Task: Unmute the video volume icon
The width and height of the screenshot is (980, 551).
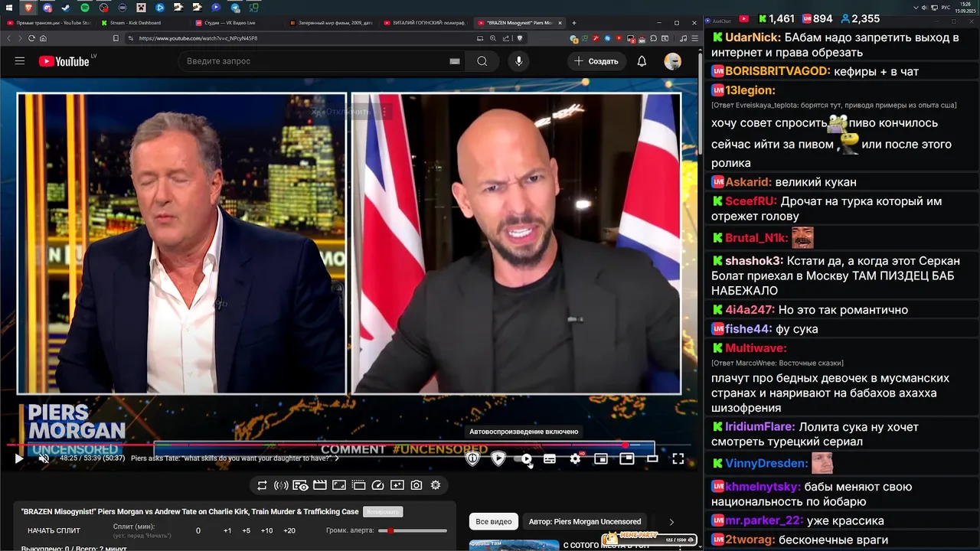Action: click(x=44, y=458)
